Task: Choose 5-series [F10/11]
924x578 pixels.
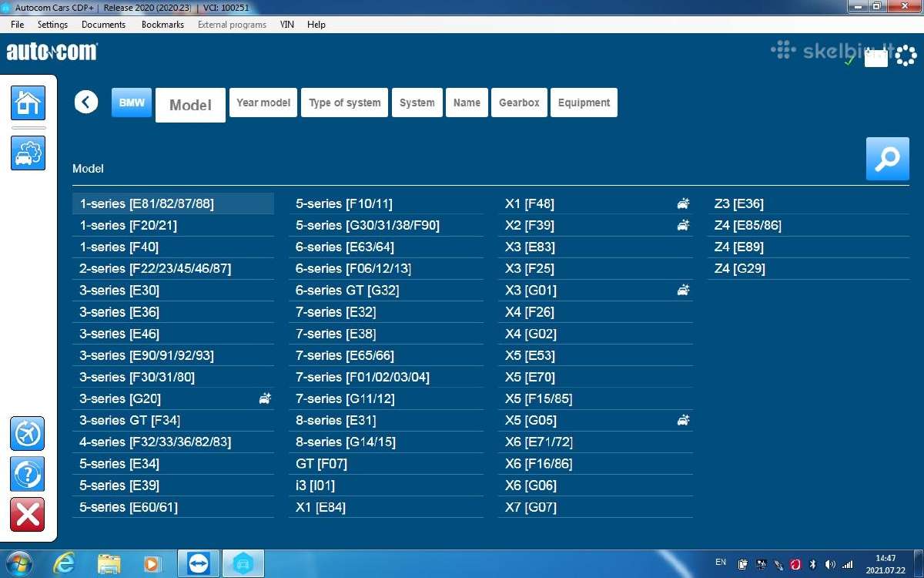Action: [x=386, y=203]
